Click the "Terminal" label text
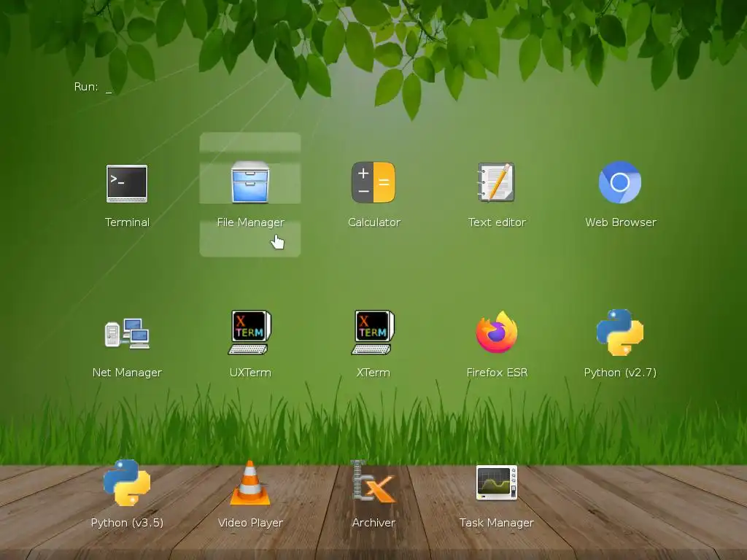747x560 pixels. pos(127,222)
